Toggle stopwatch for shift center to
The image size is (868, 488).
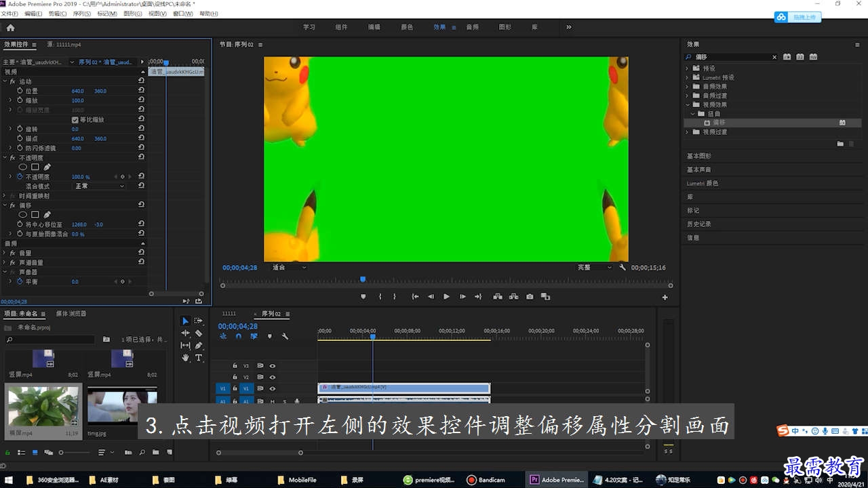(20, 224)
